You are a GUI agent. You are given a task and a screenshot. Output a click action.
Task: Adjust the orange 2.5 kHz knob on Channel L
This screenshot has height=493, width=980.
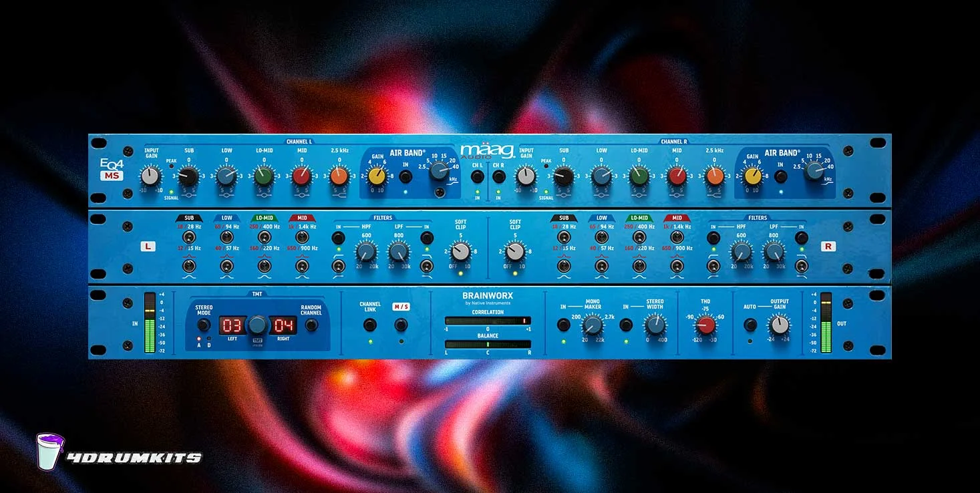pos(339,176)
